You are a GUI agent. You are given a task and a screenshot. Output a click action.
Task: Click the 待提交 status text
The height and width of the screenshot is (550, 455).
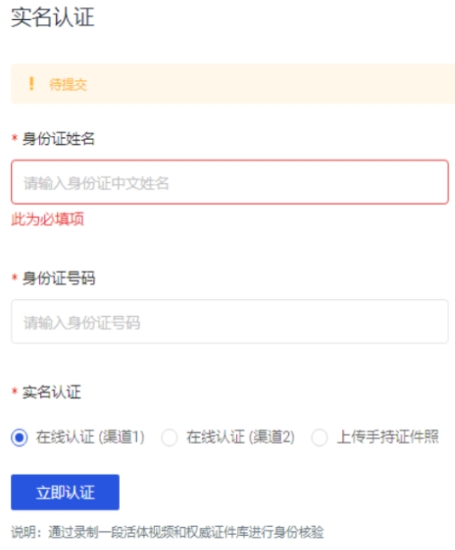pyautogui.click(x=68, y=85)
